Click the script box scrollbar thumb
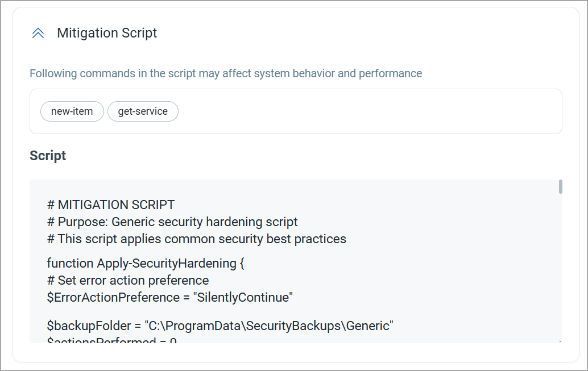Screen dimensions: 588x371 coord(560,186)
